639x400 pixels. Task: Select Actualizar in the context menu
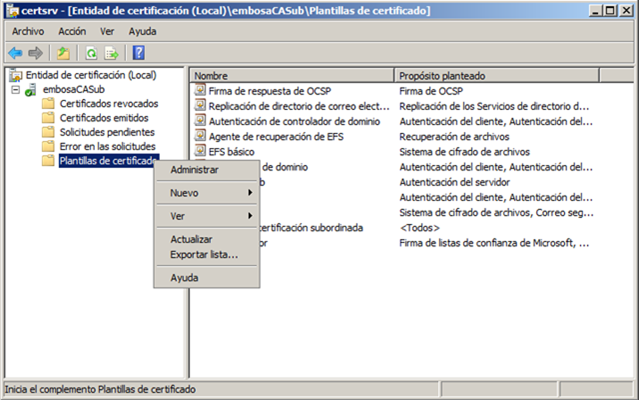[x=191, y=239]
